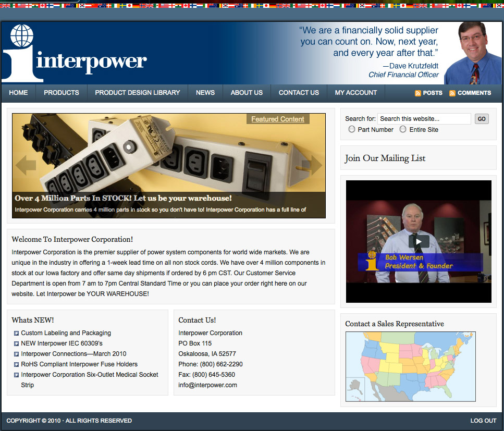504x431 pixels.
Task: Click bullet icon beside Six-Outlet Medical Socket Strip
Action: click(x=16, y=375)
